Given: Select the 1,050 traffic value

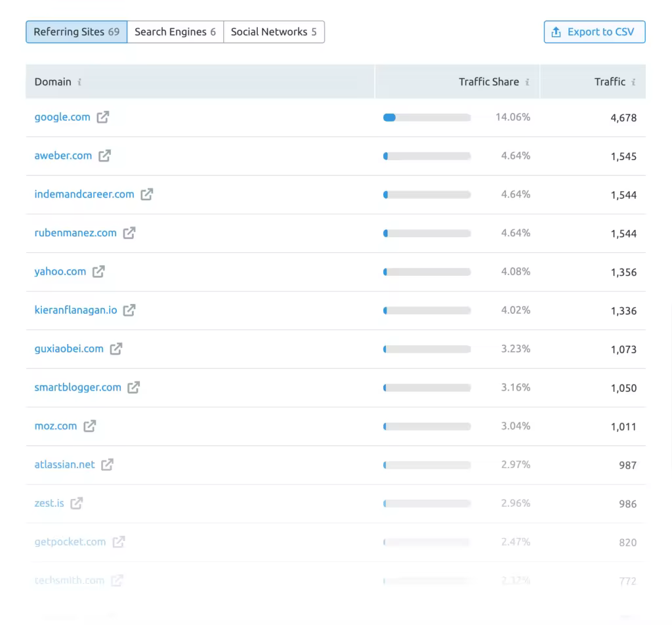Looking at the screenshot, I should tap(623, 388).
